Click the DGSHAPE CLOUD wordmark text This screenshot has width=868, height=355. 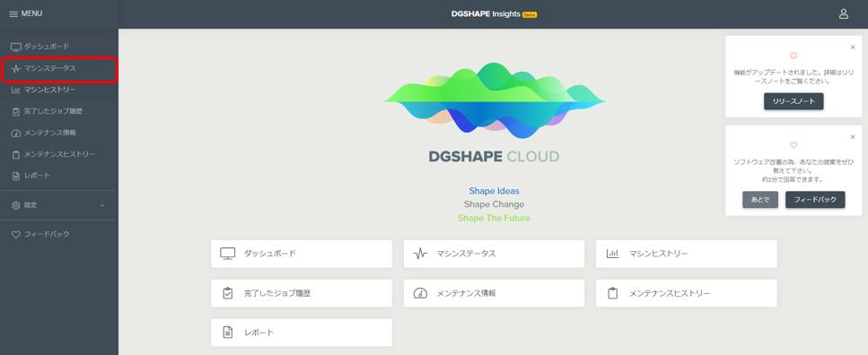click(x=495, y=157)
